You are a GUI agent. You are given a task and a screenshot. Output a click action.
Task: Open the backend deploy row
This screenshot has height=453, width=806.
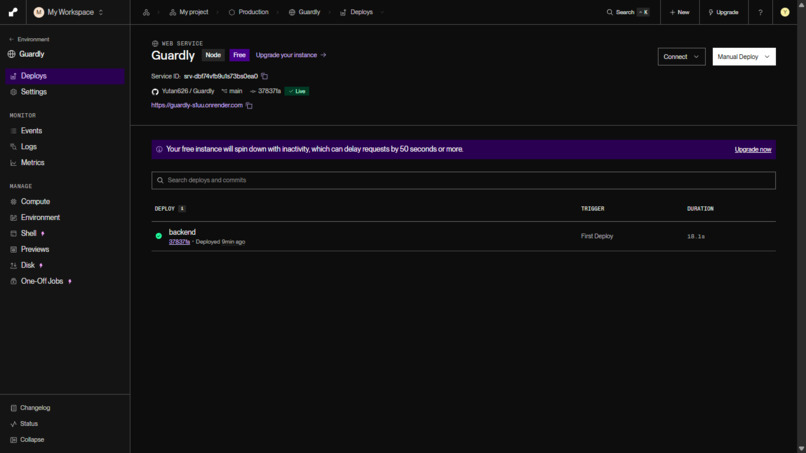point(463,237)
